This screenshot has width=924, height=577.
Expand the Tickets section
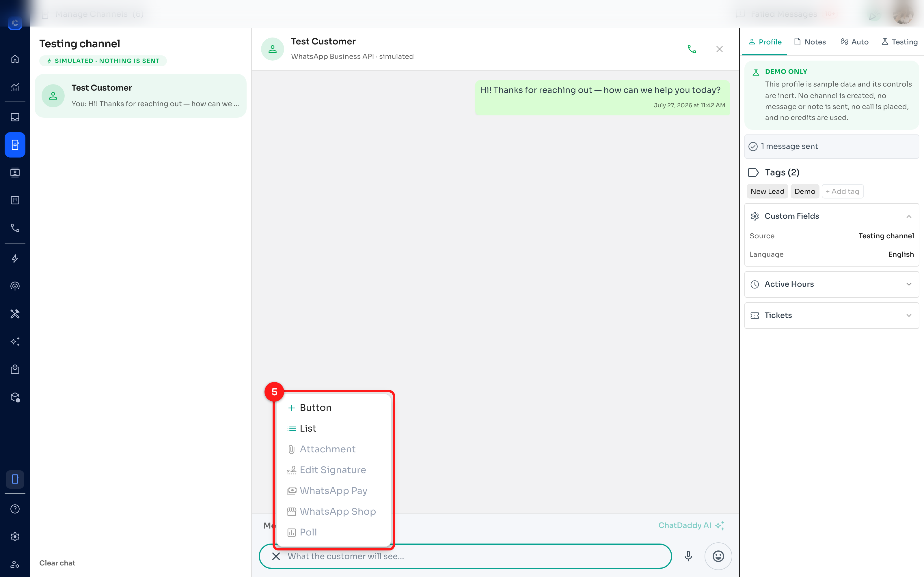point(831,316)
